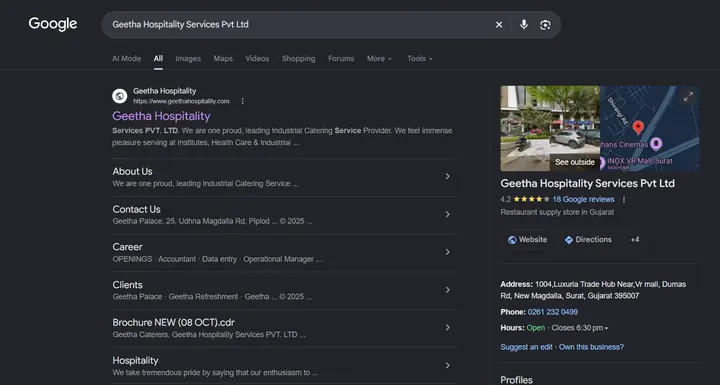Open the Tools dropdown
Screen dimensions: 720x385
(x=420, y=59)
